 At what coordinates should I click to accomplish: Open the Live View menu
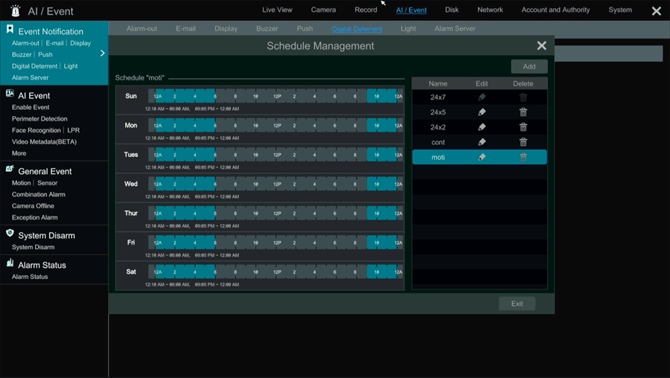coord(277,10)
